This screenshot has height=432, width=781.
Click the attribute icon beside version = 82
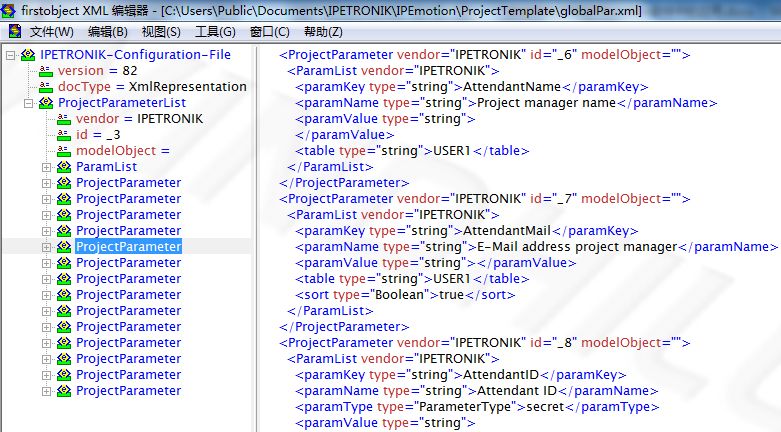[x=46, y=71]
